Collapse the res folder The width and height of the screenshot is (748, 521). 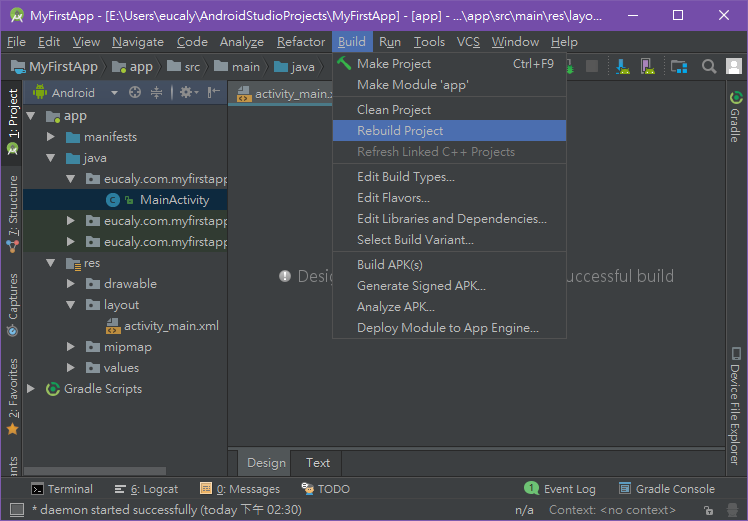[x=51, y=263]
